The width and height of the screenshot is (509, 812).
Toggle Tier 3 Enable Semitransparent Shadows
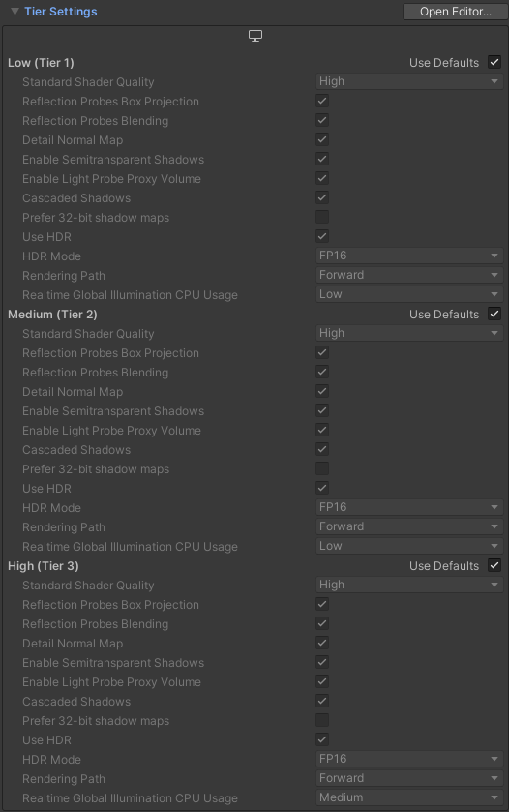(x=322, y=662)
